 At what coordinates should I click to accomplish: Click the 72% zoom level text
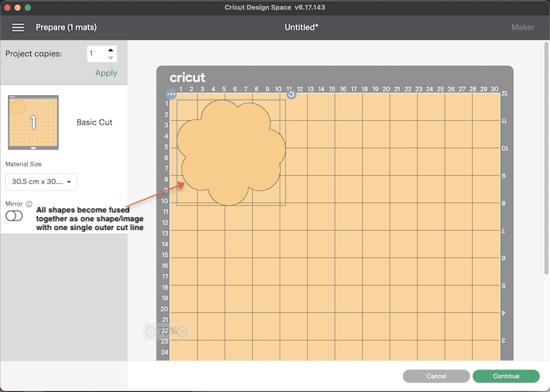coord(166,331)
